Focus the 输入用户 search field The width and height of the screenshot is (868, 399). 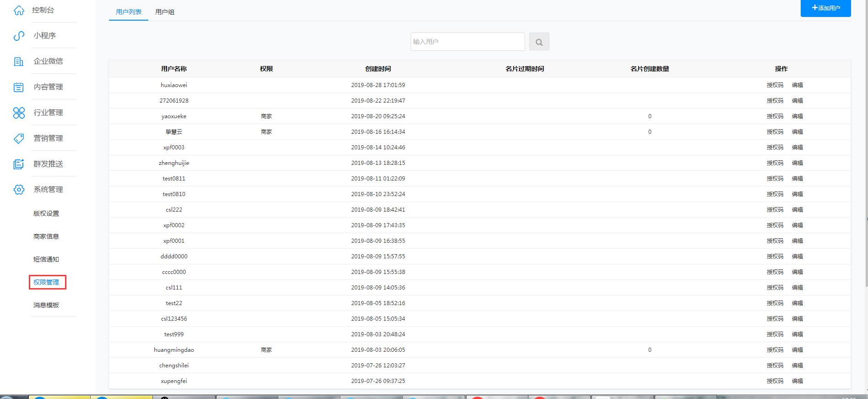pos(467,42)
